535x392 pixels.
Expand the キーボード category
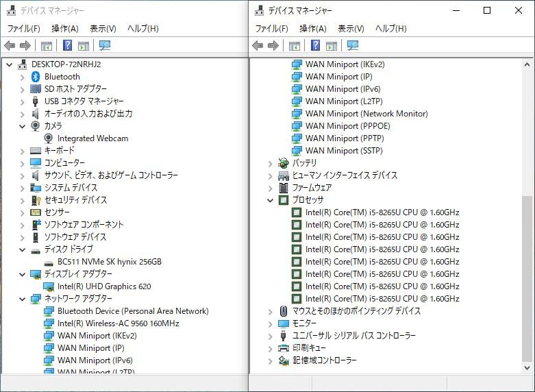pyautogui.click(x=22, y=151)
